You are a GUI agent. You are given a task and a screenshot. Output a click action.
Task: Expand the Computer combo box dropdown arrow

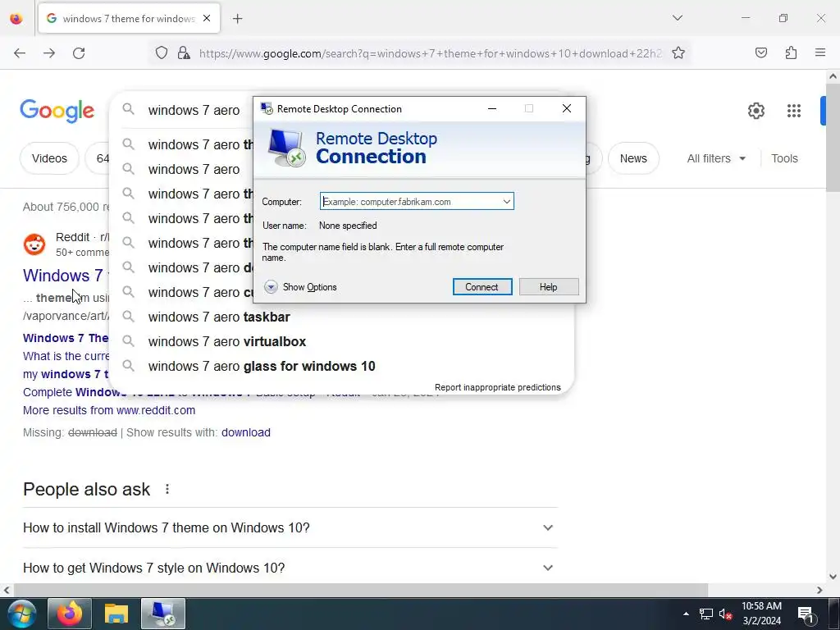(x=506, y=202)
